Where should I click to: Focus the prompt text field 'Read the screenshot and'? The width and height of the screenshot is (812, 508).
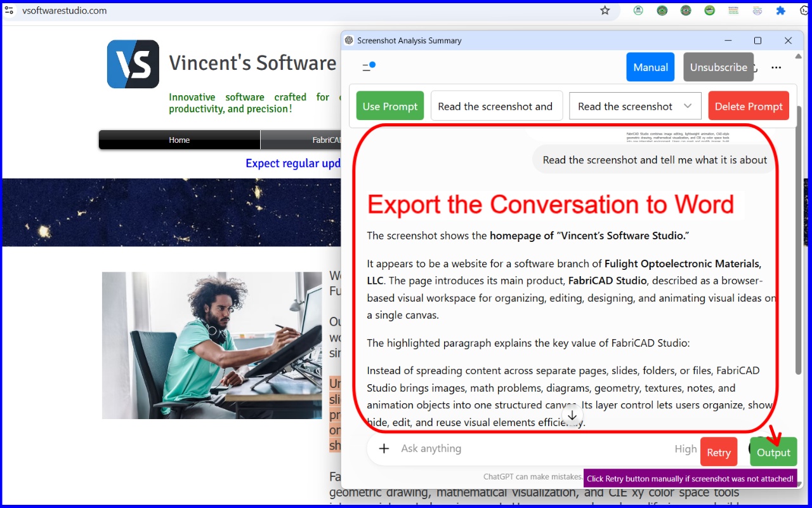(497, 106)
